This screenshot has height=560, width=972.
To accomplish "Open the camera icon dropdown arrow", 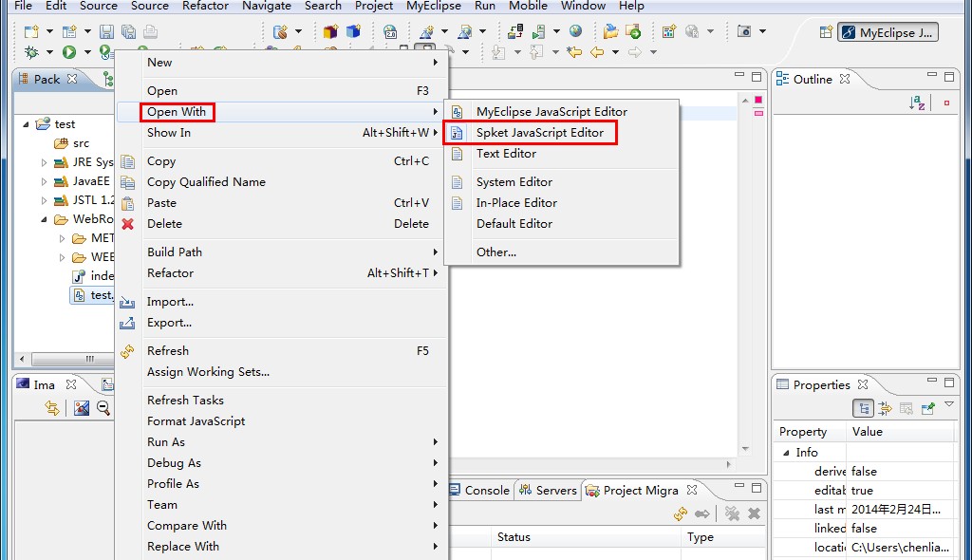I will [x=762, y=31].
